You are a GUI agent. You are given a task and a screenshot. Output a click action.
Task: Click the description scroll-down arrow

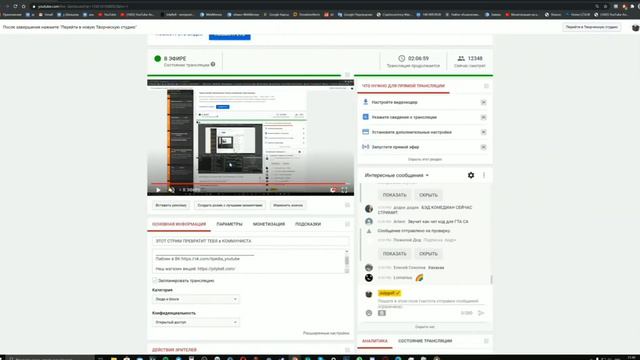pyautogui.click(x=347, y=271)
